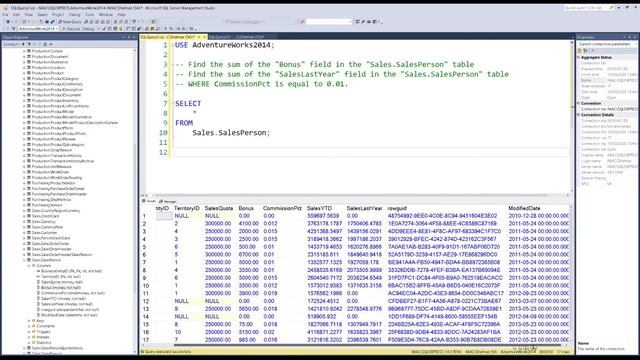Click Bonus value 4100.00 in row 2

pos(248,224)
